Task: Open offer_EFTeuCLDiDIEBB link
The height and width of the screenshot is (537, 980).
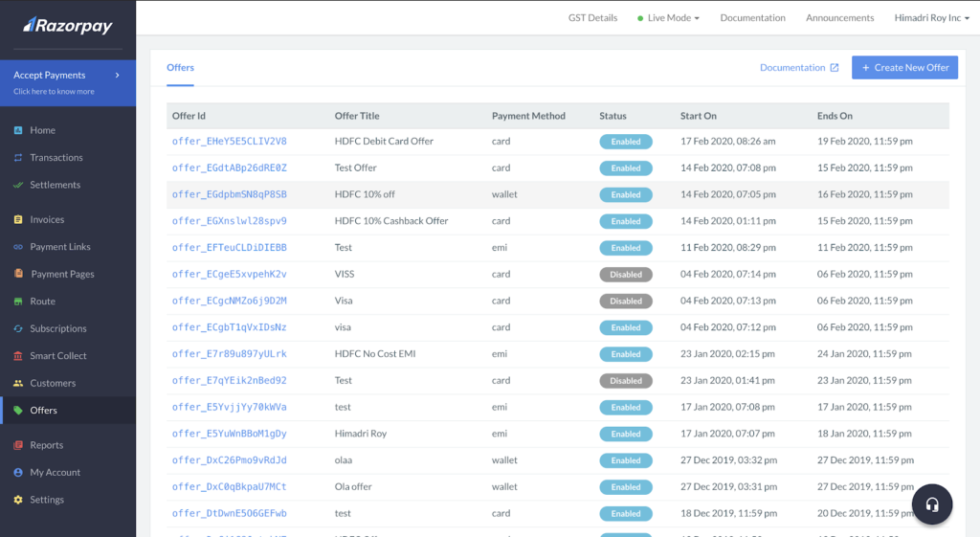Action: [x=230, y=248]
